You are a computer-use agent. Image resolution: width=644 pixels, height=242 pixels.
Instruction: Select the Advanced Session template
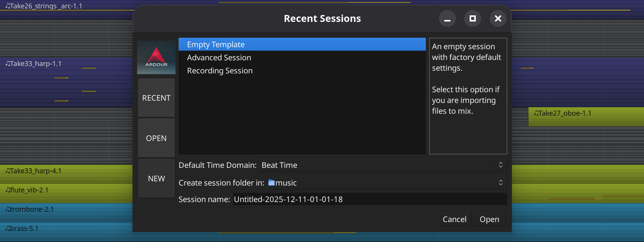(x=219, y=58)
